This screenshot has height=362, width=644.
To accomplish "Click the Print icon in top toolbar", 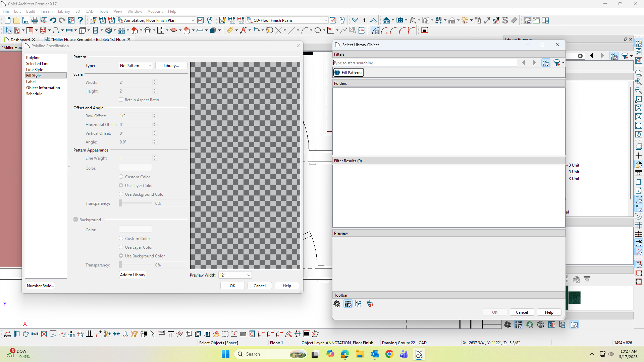I will (35, 20).
